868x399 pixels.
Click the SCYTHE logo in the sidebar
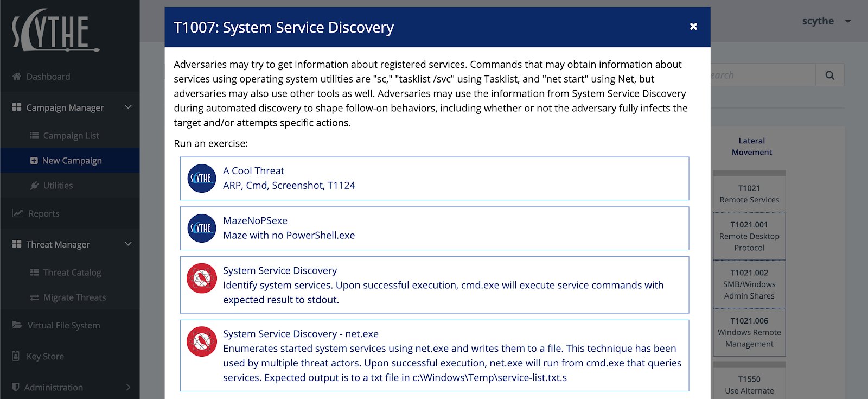(x=55, y=30)
